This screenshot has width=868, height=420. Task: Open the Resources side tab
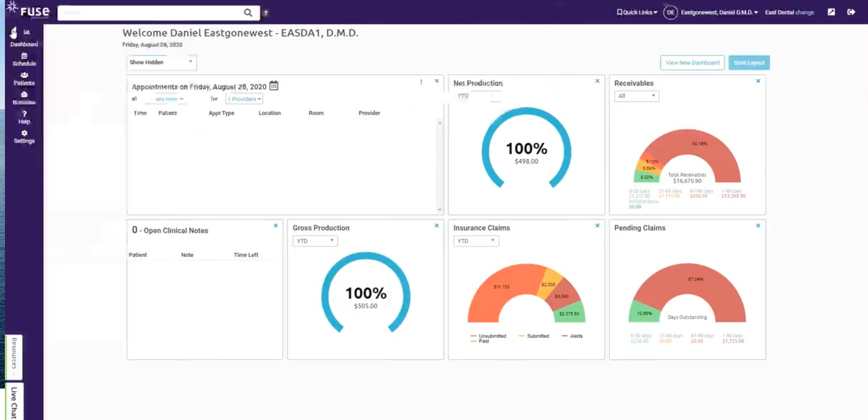pos(14,357)
